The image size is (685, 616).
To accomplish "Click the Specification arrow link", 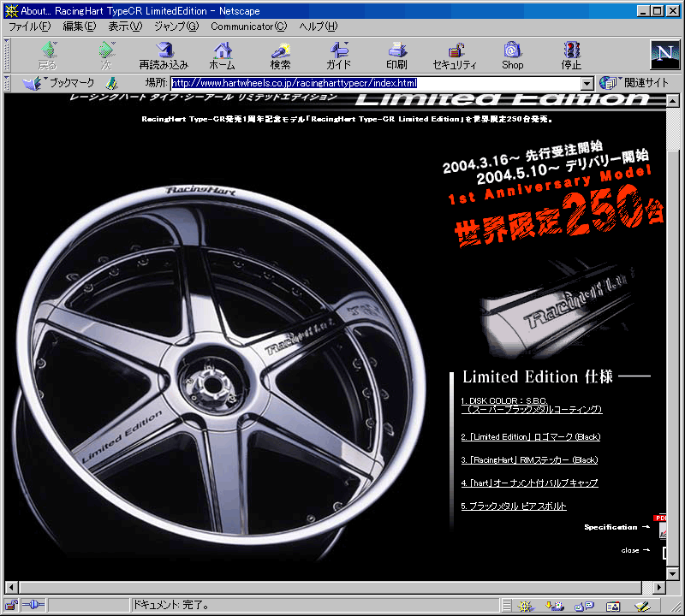I will tap(616, 527).
